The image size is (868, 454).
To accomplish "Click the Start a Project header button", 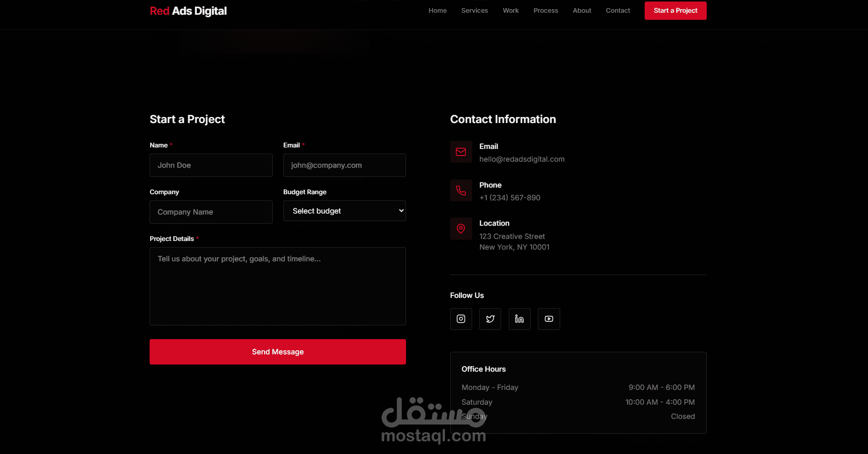I will point(676,11).
